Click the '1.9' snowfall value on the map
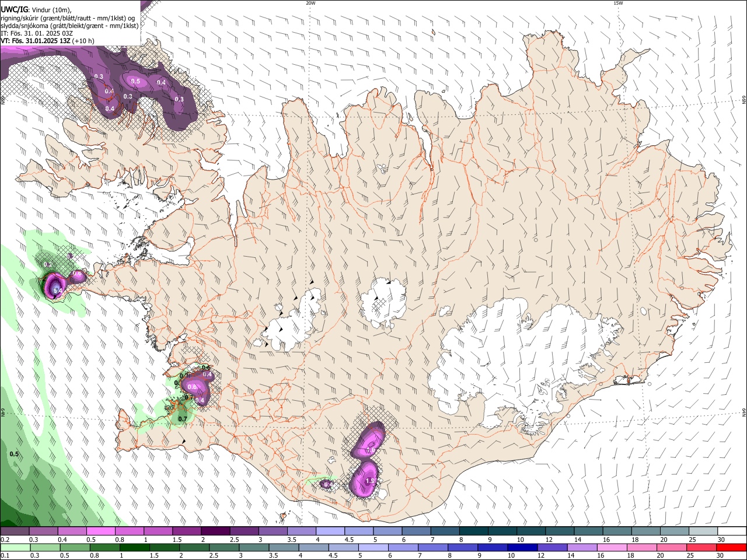 369,481
